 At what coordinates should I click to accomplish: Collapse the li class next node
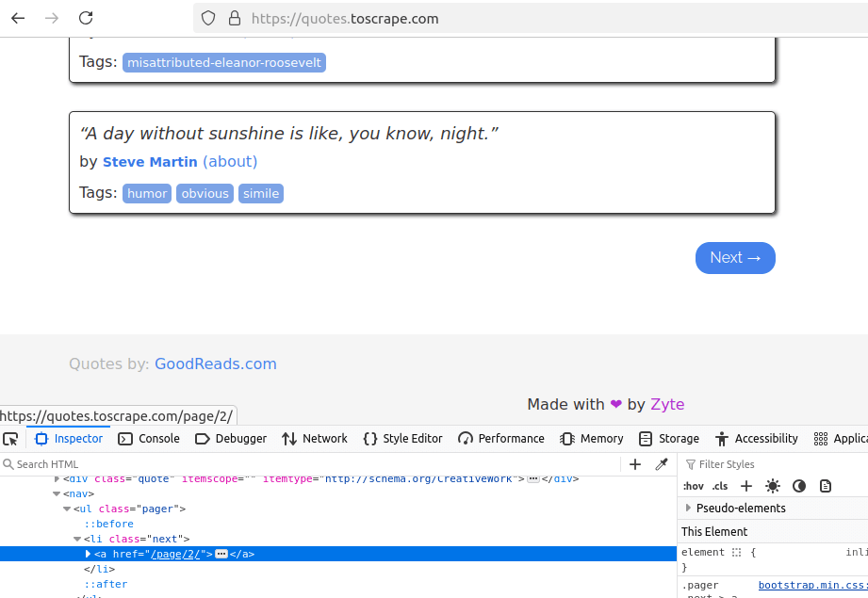[x=77, y=539]
